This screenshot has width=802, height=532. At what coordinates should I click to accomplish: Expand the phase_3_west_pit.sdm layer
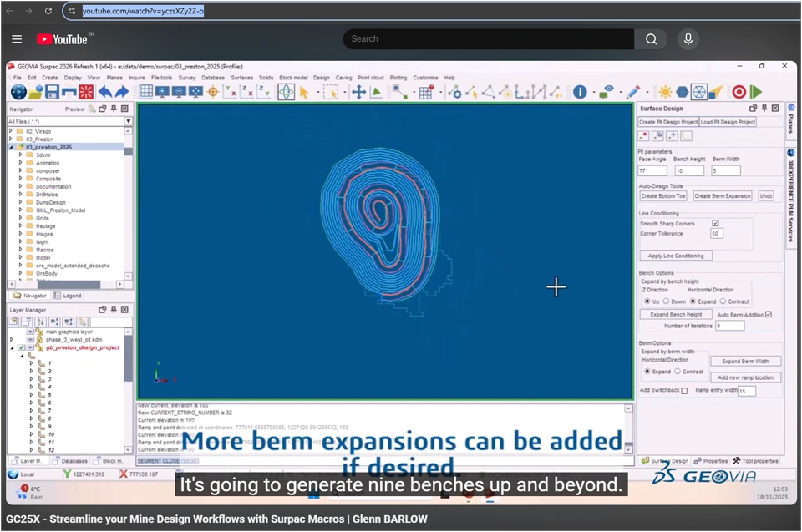[11, 339]
